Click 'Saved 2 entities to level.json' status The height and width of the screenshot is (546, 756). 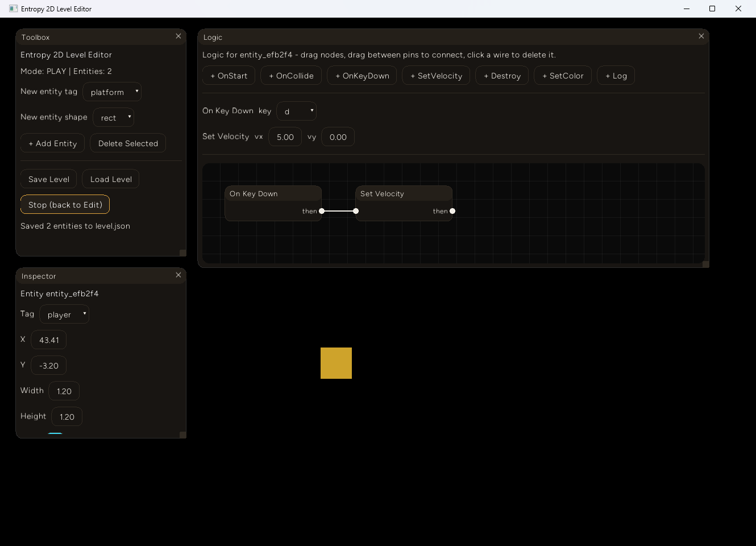click(75, 226)
